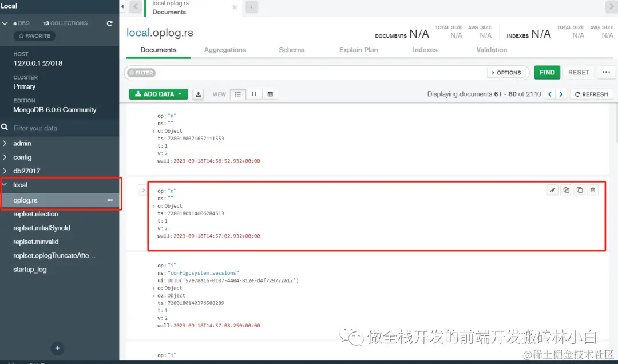
Task: Run the query with FIND
Action: tap(547, 73)
